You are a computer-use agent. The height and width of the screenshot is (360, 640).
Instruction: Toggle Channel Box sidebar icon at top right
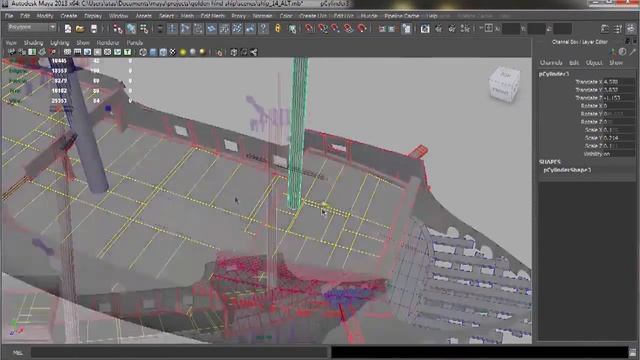[631, 29]
